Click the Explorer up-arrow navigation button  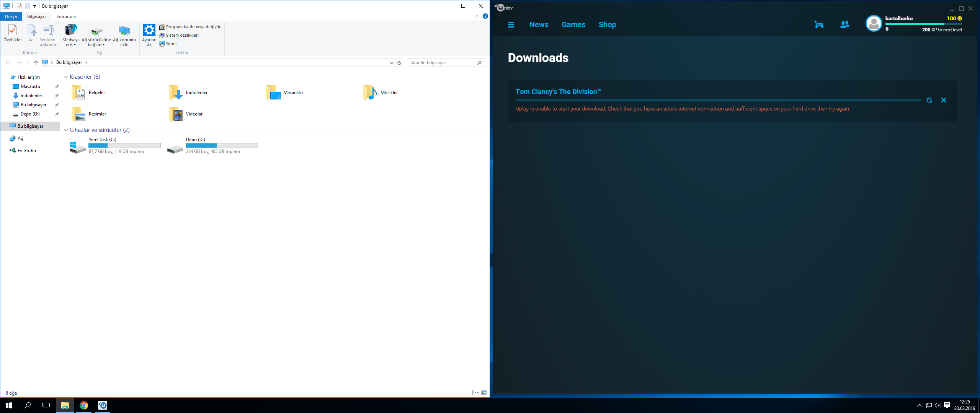pos(36,63)
